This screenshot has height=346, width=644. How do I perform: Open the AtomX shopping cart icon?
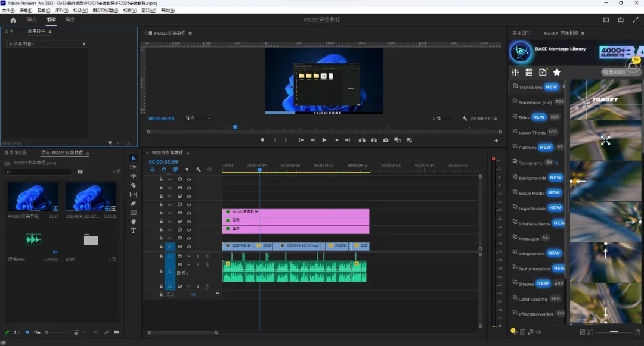pyautogui.click(x=633, y=64)
